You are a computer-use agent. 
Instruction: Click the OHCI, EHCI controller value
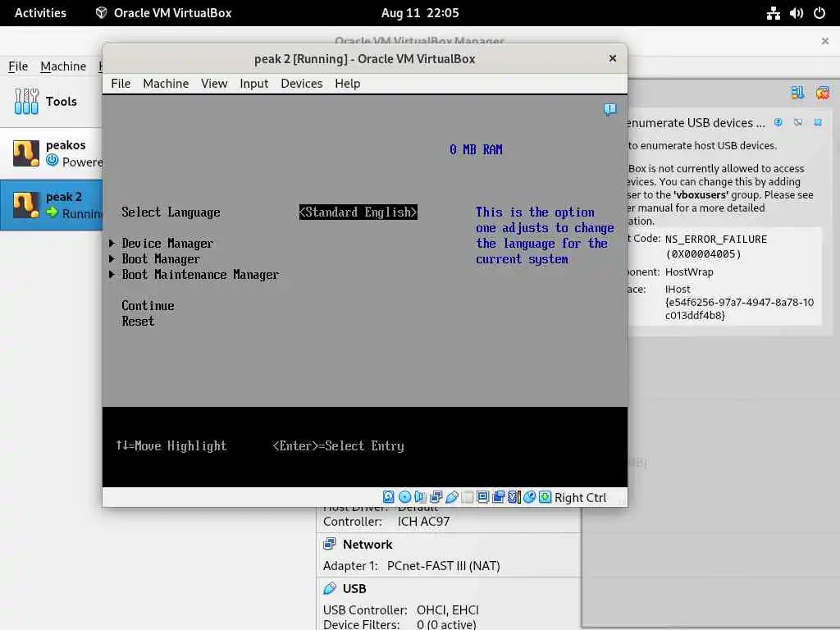[x=447, y=610]
